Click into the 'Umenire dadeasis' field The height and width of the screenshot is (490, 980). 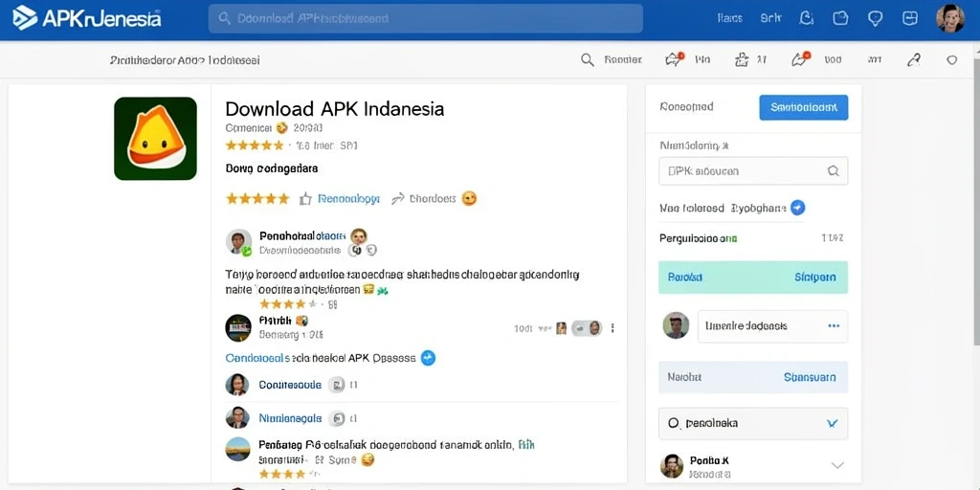click(x=772, y=326)
